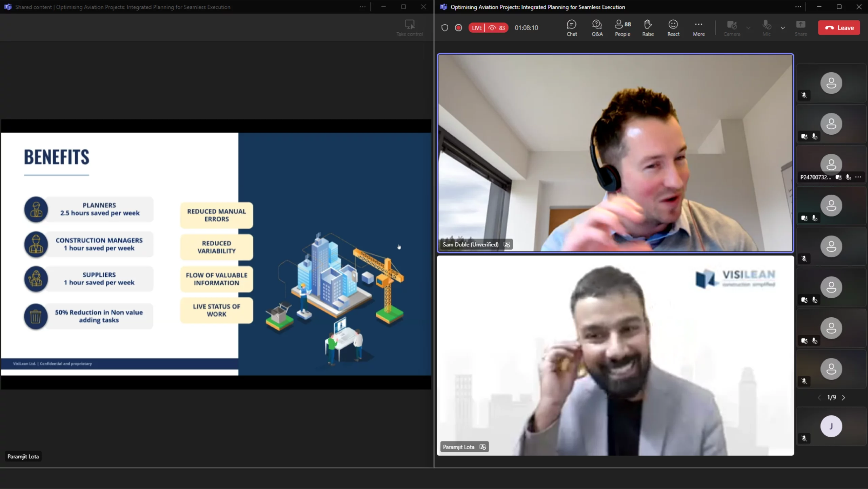Click the red recording indicator
The width and height of the screenshot is (868, 489).
(458, 28)
